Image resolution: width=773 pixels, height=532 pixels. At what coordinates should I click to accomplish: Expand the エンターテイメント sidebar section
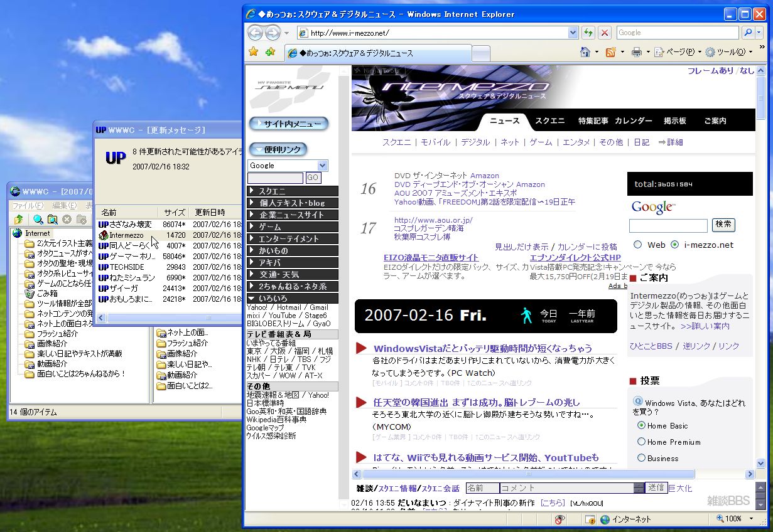tap(293, 239)
